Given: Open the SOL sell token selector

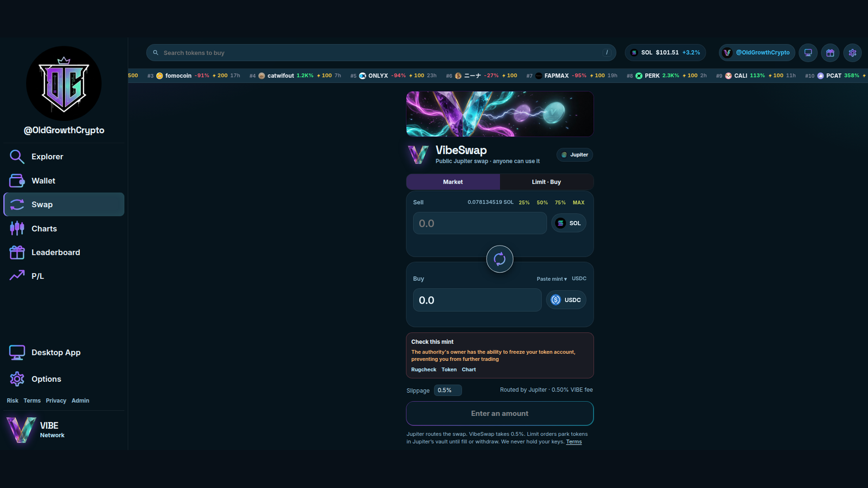Looking at the screenshot, I should tap(569, 223).
